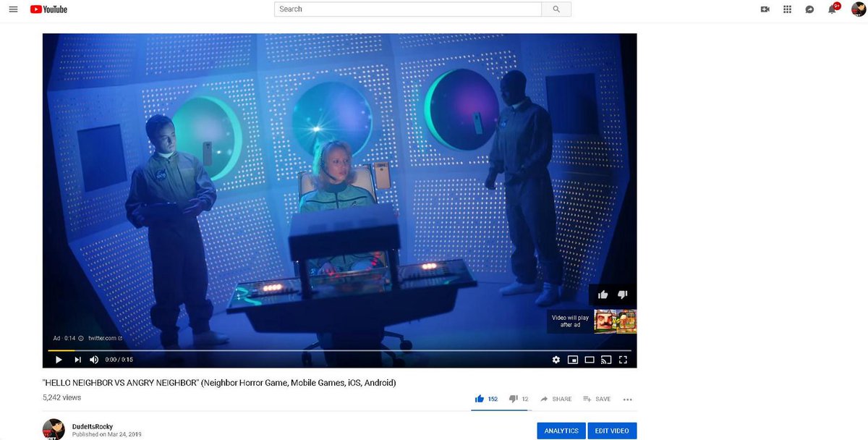Image resolution: width=868 pixels, height=440 pixels.
Task: Open the messages chat icon
Action: pyautogui.click(x=809, y=9)
